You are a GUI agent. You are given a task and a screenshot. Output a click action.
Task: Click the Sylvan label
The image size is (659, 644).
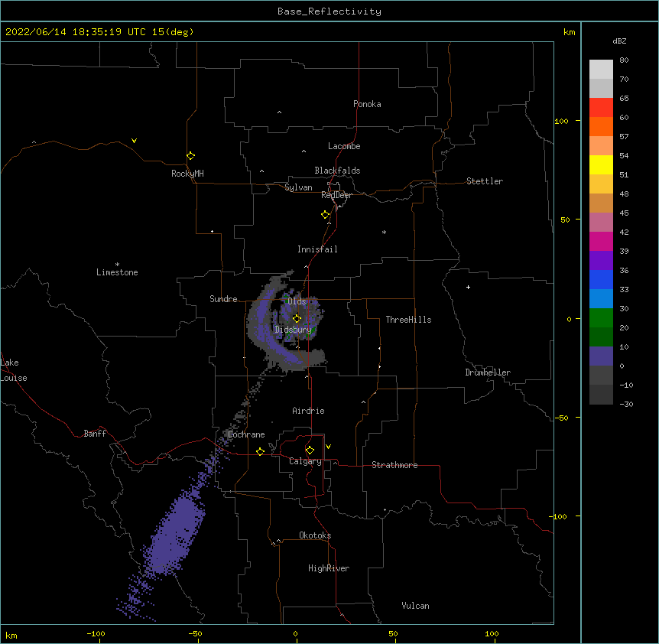tap(298, 187)
